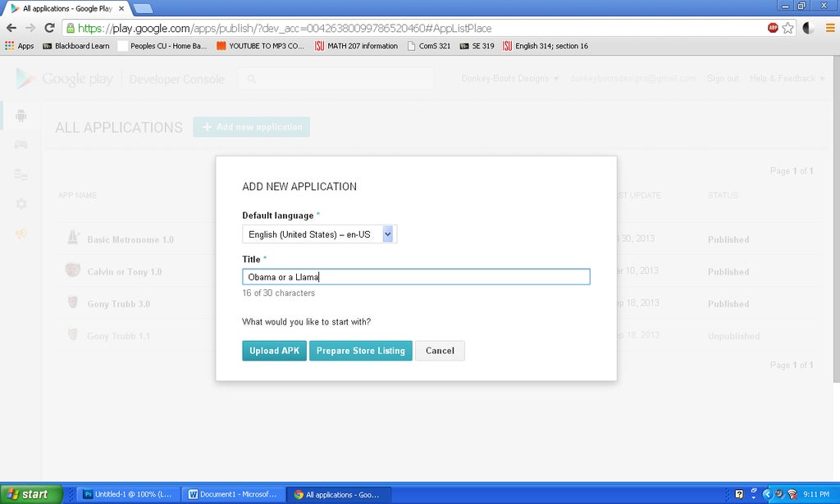Click the search magnifier in the console header

click(252, 79)
